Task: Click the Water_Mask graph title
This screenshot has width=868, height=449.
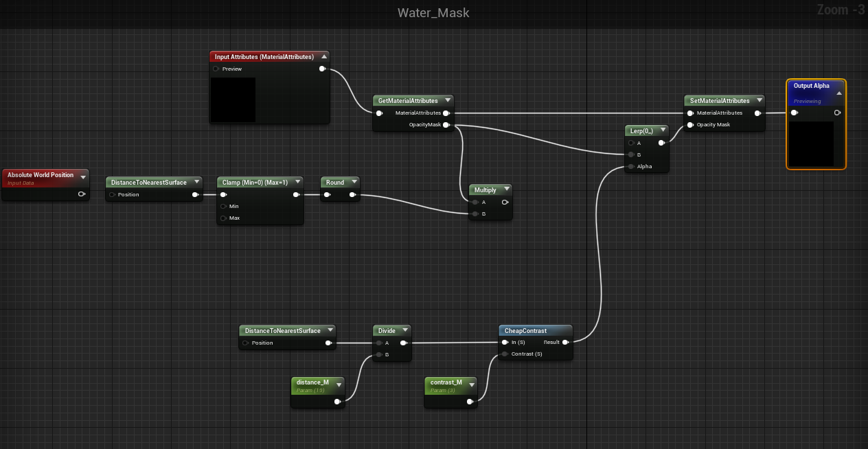Action: click(x=433, y=13)
